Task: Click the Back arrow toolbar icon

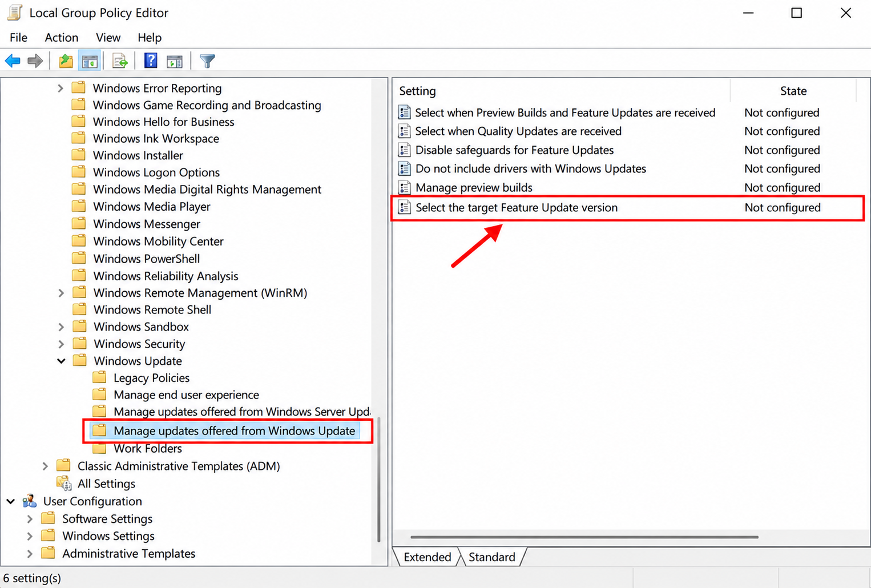Action: tap(13, 61)
